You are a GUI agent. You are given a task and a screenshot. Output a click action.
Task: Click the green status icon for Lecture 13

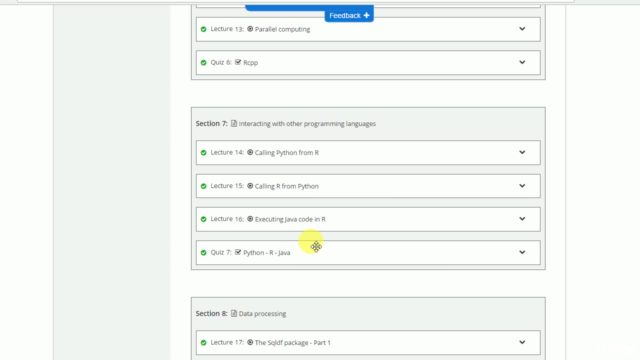pos(203,29)
